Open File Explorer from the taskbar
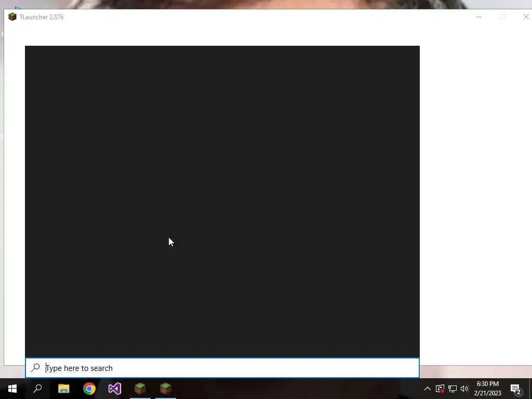 click(63, 389)
